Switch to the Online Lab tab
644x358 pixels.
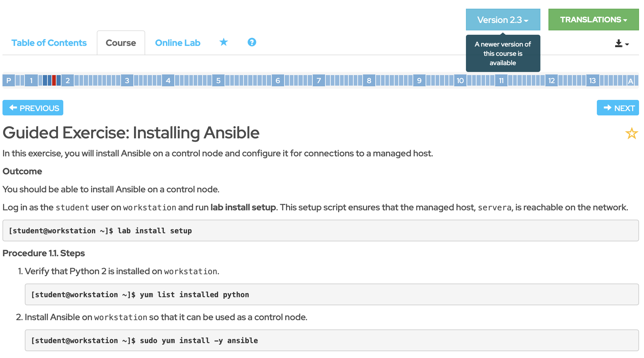[x=177, y=43]
